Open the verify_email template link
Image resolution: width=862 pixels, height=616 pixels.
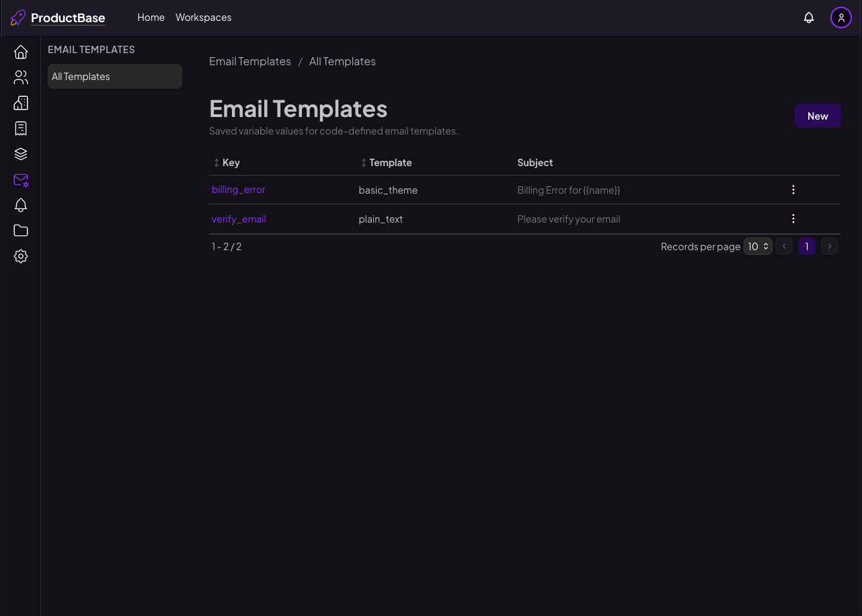point(239,219)
